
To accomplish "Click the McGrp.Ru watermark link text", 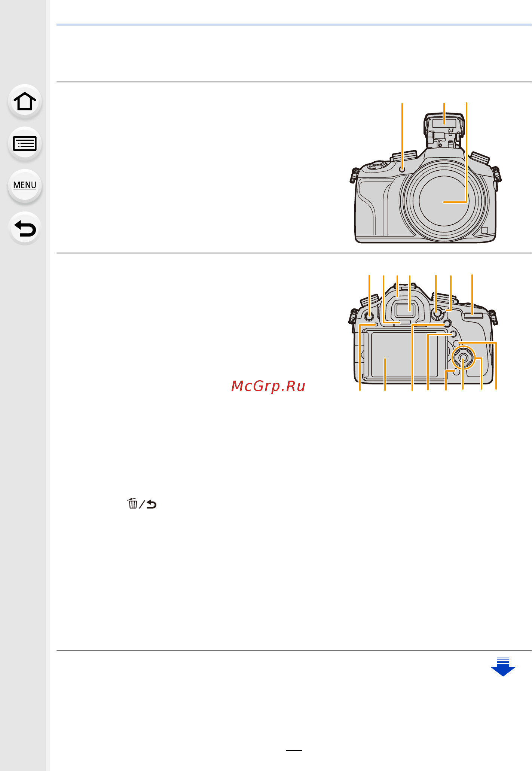I will coord(268,386).
